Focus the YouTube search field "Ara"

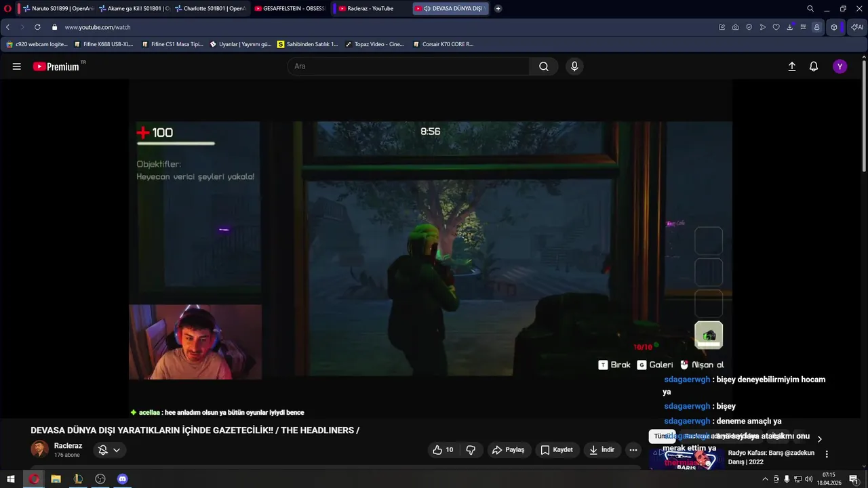click(x=409, y=66)
